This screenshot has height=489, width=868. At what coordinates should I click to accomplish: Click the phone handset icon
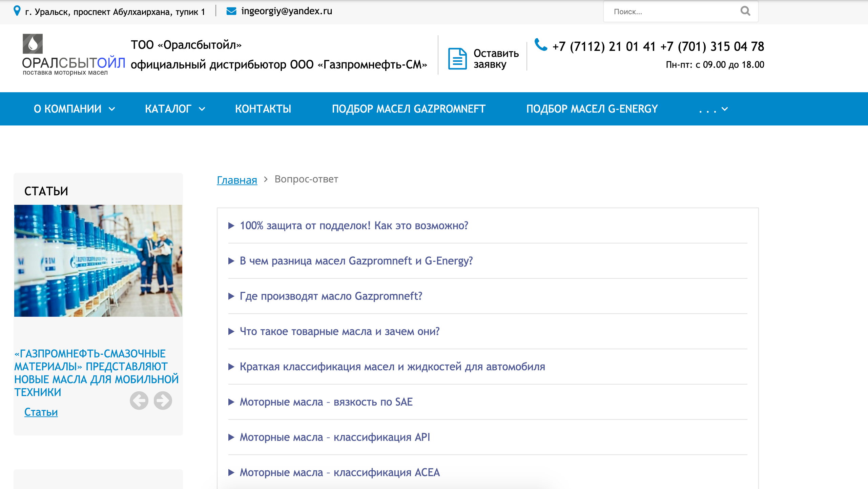pyautogui.click(x=541, y=44)
